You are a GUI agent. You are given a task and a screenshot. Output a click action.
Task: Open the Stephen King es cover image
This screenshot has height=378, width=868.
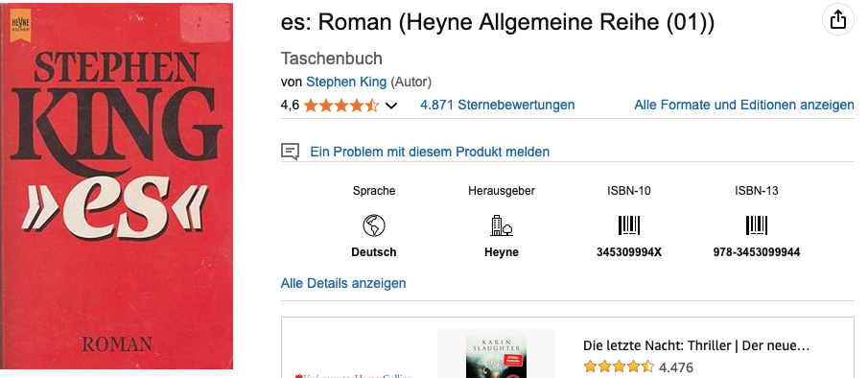point(116,186)
